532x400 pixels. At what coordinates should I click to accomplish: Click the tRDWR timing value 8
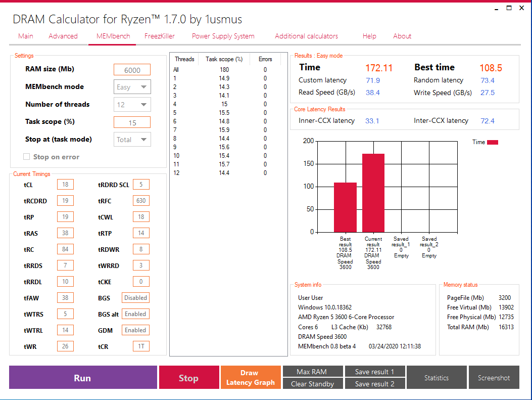coord(141,249)
